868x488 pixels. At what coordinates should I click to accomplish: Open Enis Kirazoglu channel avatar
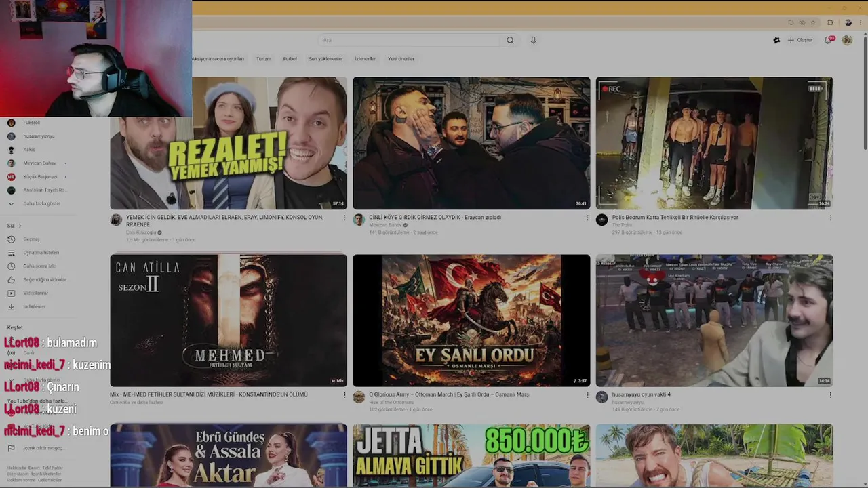pos(116,220)
